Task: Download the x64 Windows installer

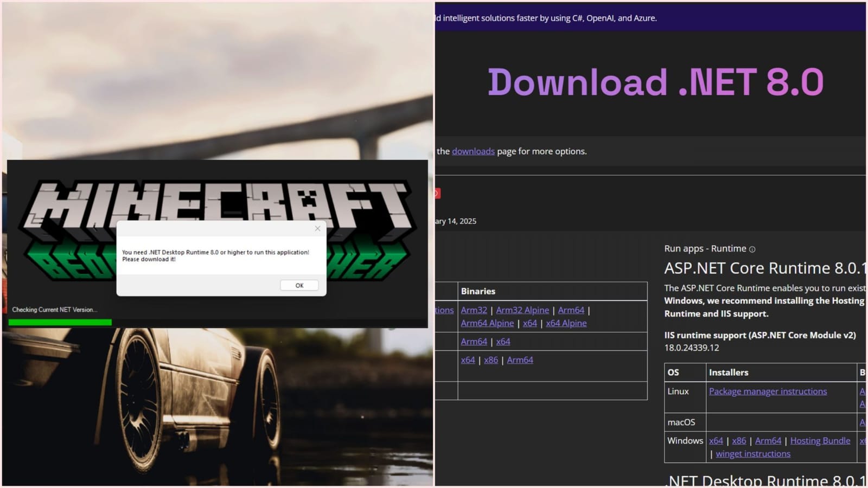Action: [x=716, y=440]
